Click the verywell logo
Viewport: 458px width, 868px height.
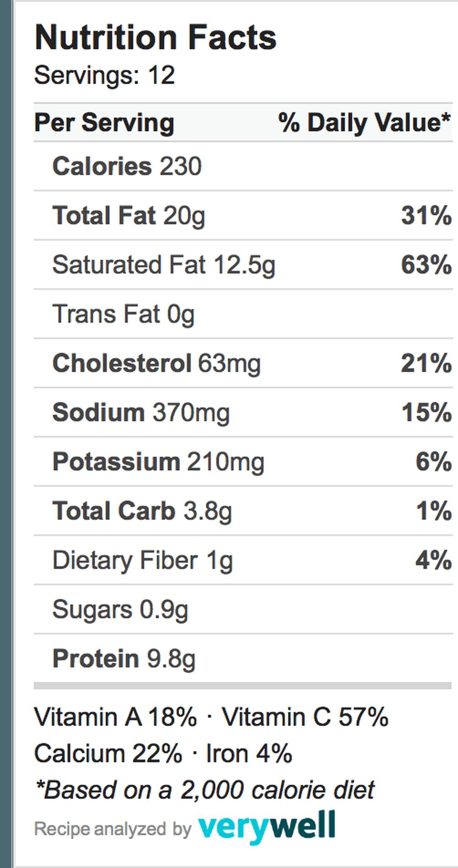[267, 826]
